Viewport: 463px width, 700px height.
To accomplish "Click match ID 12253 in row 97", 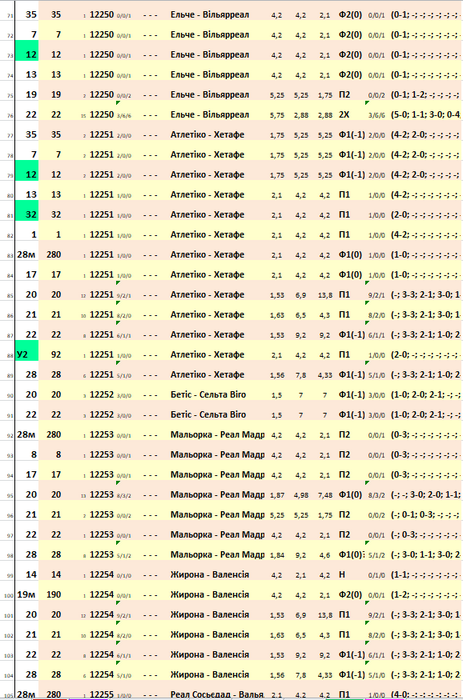I will click(102, 535).
